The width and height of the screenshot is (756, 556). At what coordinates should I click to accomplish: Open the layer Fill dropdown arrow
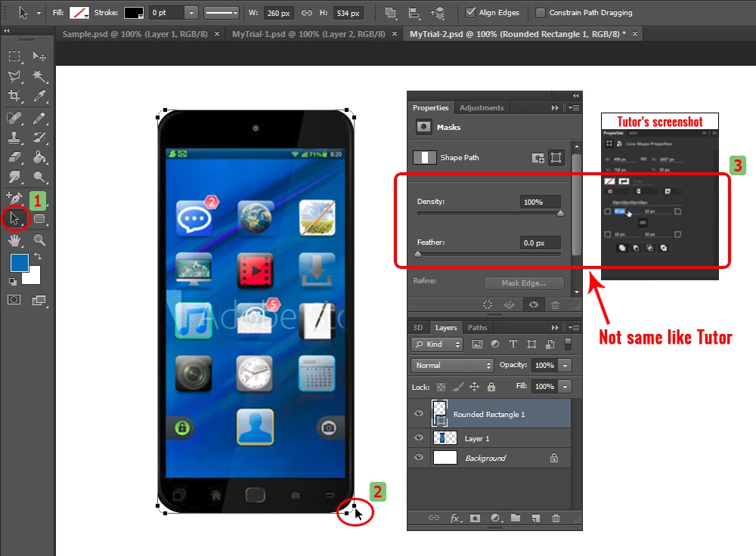565,387
